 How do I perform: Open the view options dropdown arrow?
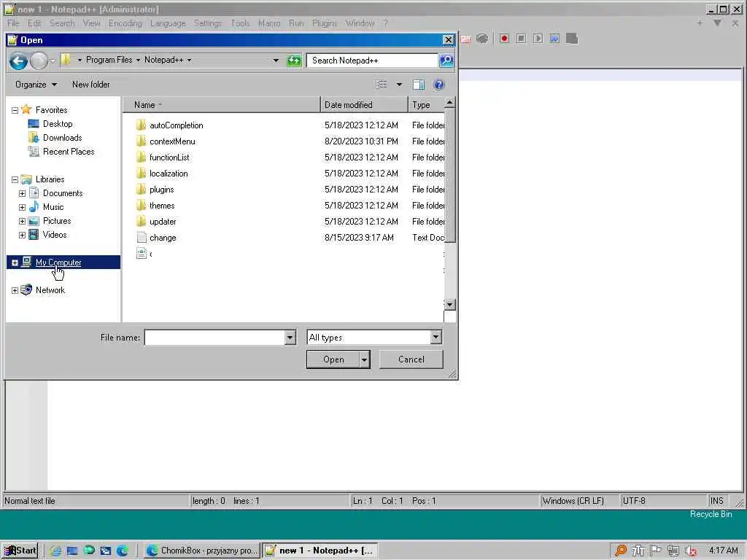tap(399, 85)
